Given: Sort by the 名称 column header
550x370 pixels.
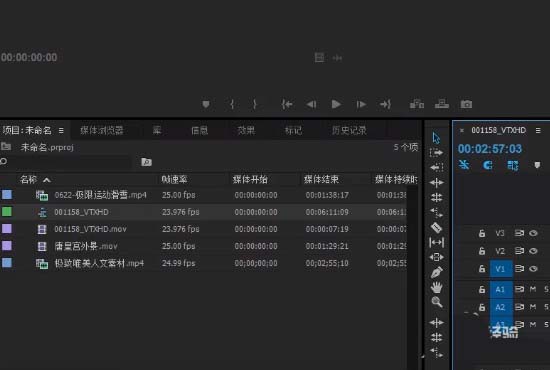Looking at the screenshot, I should [29, 180].
